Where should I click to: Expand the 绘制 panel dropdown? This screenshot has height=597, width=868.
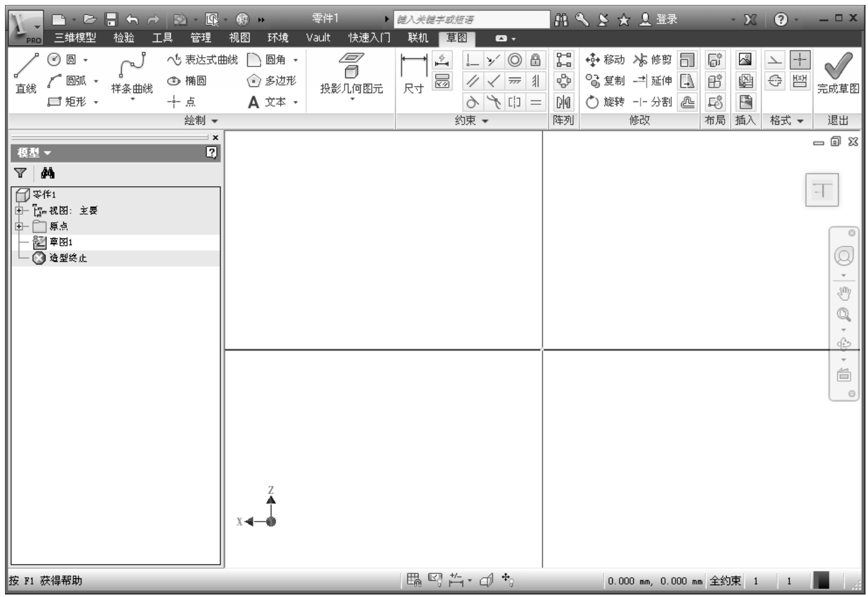click(215, 121)
